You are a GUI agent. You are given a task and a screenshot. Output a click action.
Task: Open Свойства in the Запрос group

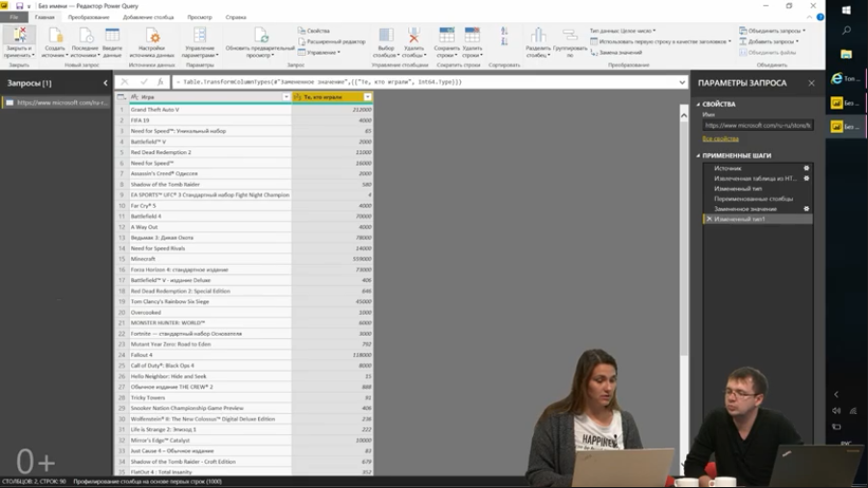coord(314,31)
